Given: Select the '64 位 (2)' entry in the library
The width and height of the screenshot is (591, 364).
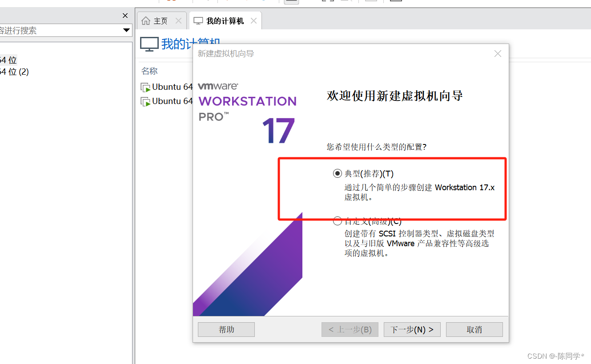Looking at the screenshot, I should click(x=14, y=72).
